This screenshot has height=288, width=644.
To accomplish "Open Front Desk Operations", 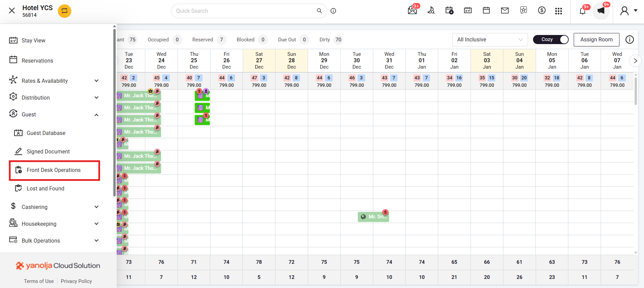I will (x=54, y=170).
